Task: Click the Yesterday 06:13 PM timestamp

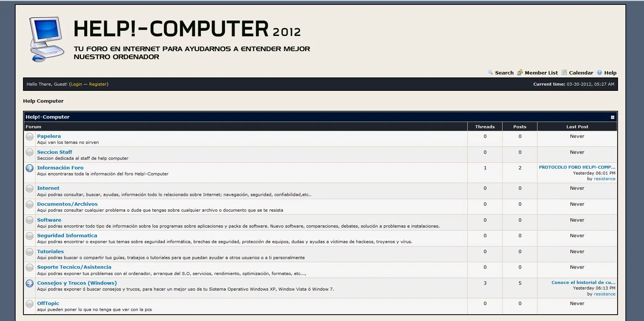Action: (x=594, y=288)
